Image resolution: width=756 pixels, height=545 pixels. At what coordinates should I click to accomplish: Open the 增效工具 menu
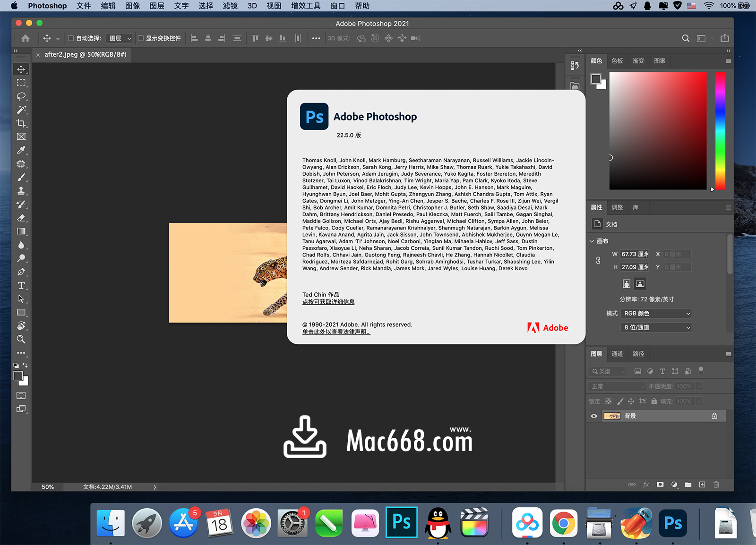(306, 6)
